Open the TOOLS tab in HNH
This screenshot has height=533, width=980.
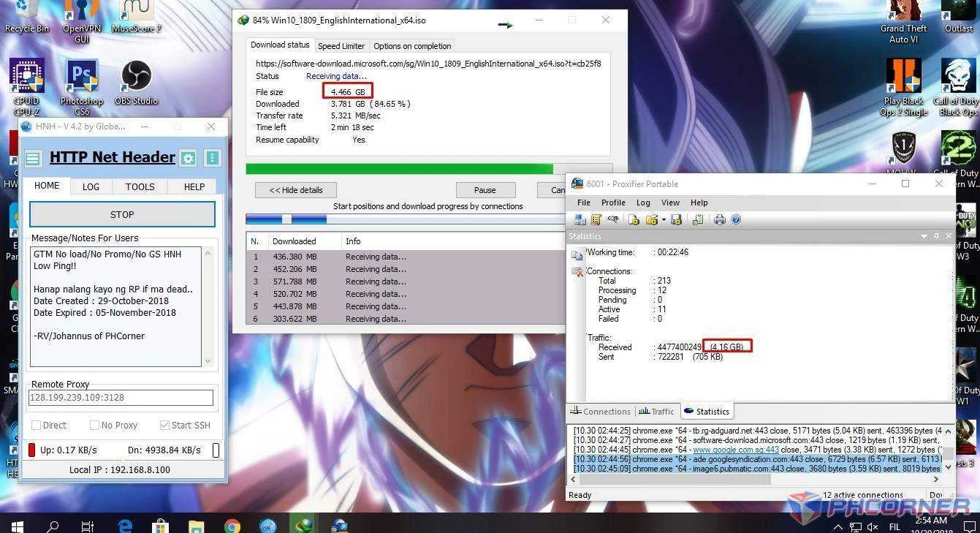point(140,186)
